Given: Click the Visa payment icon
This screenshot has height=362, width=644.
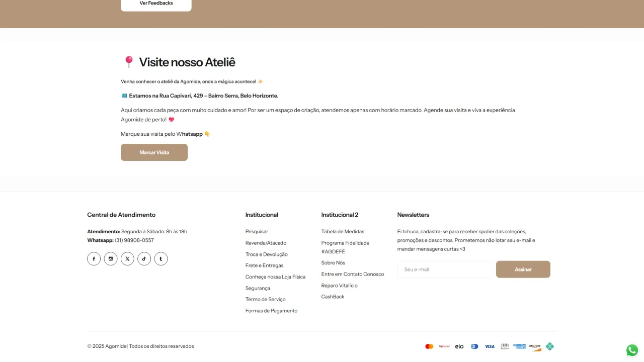Looking at the screenshot, I should tap(490, 346).
